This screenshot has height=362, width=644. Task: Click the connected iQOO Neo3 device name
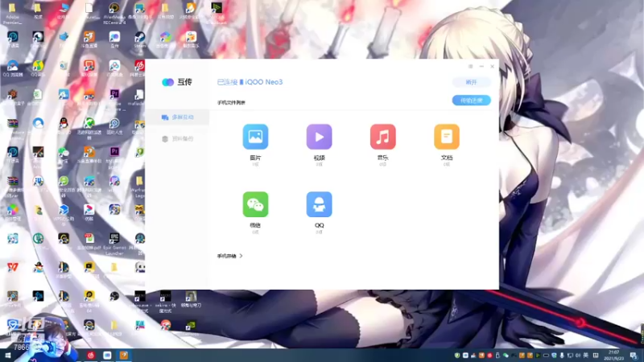264,82
